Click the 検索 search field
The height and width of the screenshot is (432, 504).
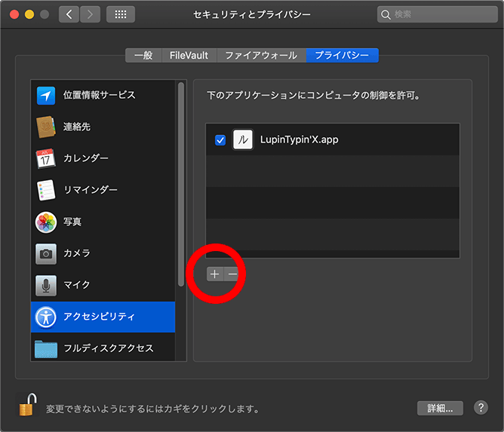[x=437, y=14]
